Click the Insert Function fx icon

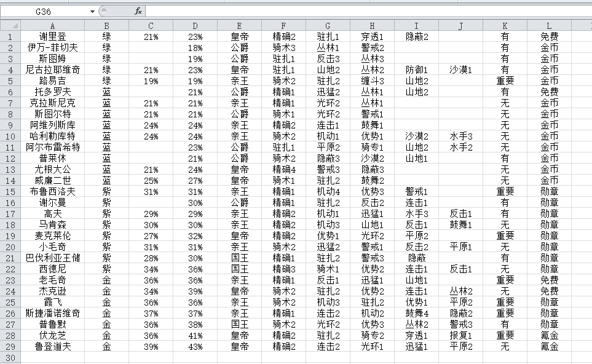[x=138, y=11]
